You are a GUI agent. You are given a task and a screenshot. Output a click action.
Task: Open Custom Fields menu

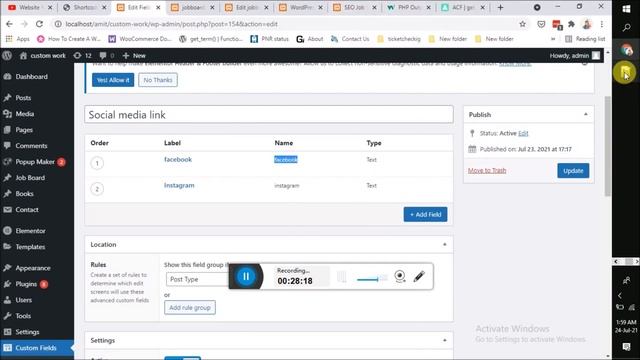pyautogui.click(x=36, y=348)
